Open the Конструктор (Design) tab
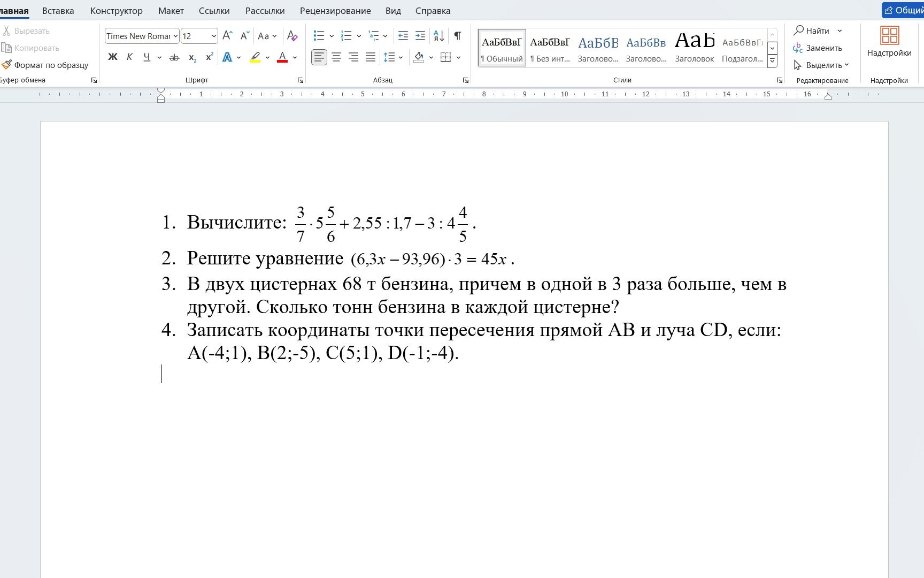Viewport: 924px width, 578px height. point(116,11)
